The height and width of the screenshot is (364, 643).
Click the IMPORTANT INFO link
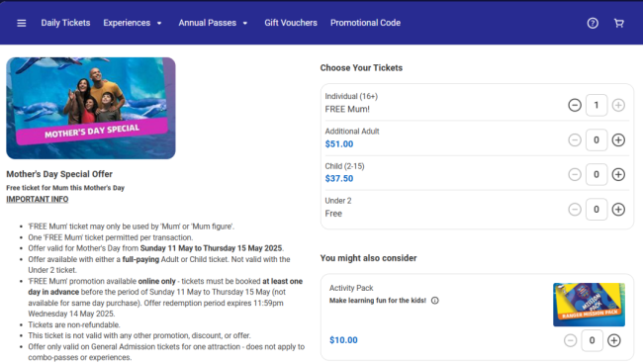[x=38, y=199]
